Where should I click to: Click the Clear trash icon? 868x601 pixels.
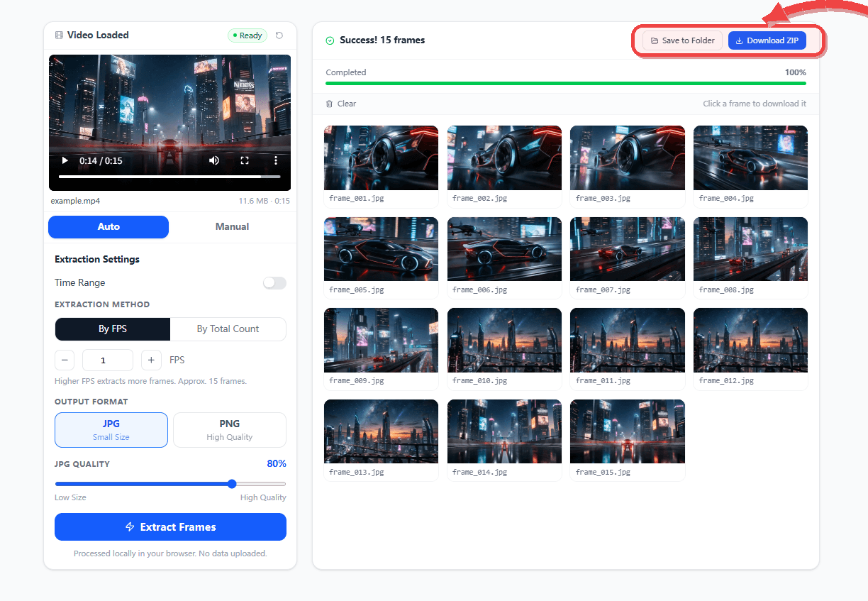[x=329, y=104]
